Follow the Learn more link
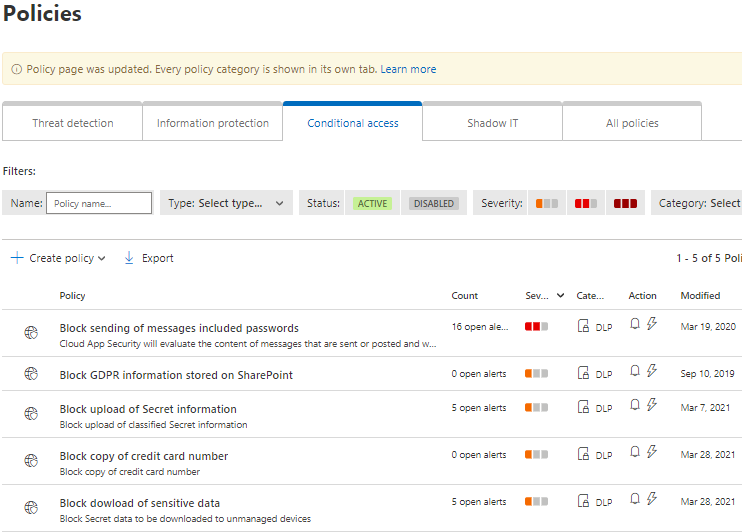742x532 pixels. [408, 69]
